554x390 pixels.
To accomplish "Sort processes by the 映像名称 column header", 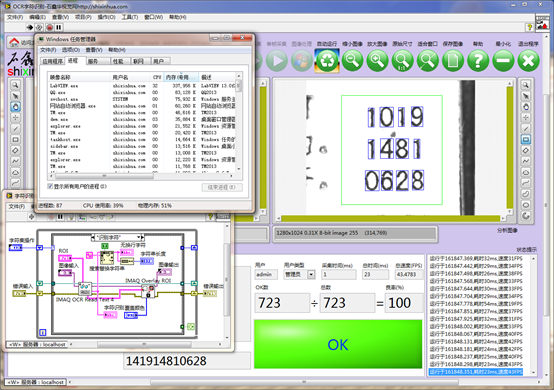I will (79, 77).
